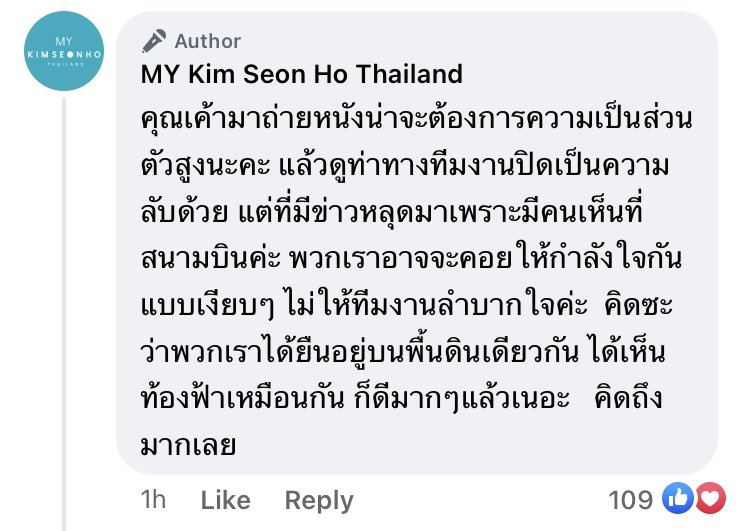Open the MY Kim Seon Ho Thailand name link
Viewport: 750px width, 531px height.
301,74
